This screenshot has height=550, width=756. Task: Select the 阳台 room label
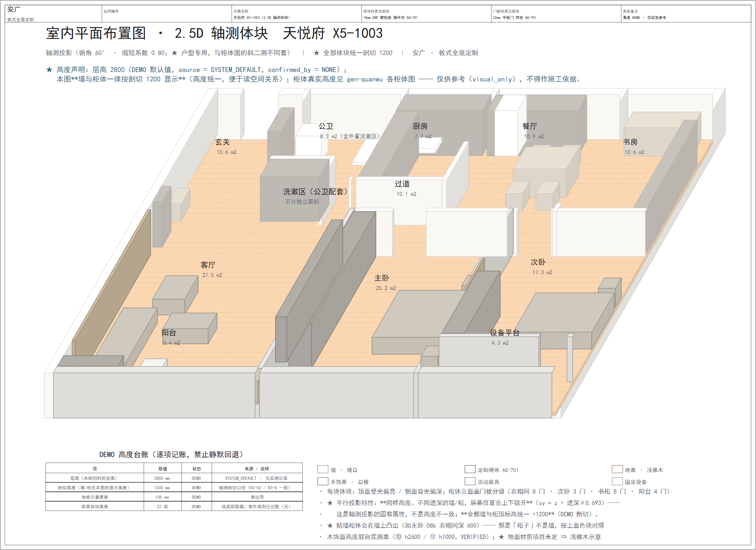(x=169, y=333)
